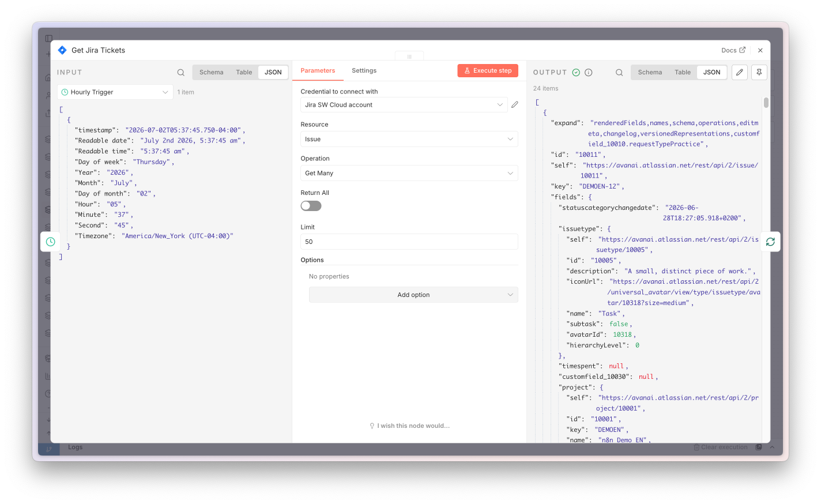The height and width of the screenshot is (504, 821).
Task: Click the info icon beside Output label
Action: pos(589,73)
